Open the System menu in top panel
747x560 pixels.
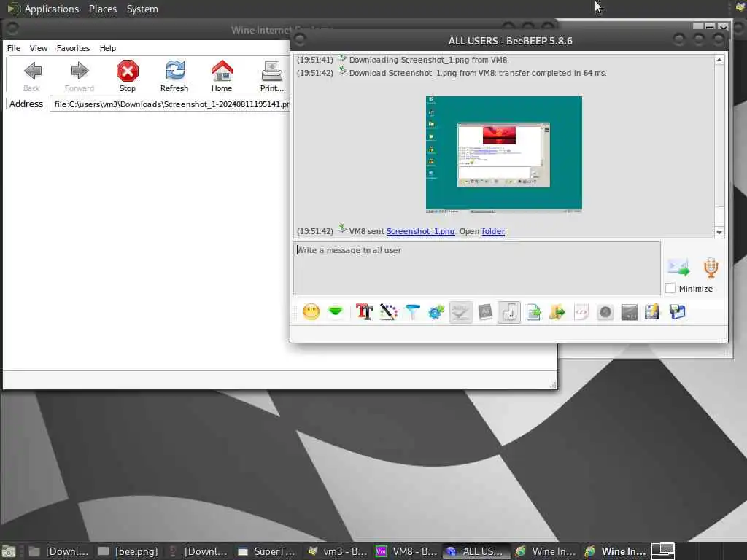pos(142,9)
